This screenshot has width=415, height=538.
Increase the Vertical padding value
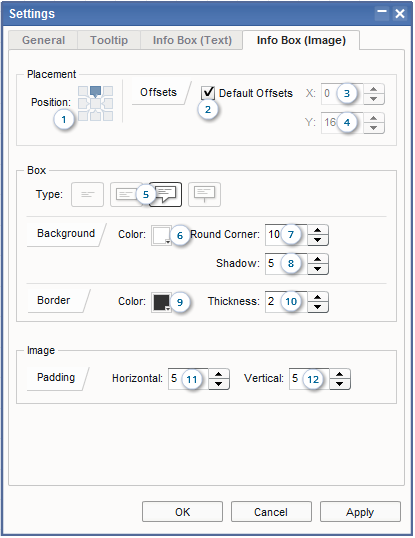click(x=340, y=374)
